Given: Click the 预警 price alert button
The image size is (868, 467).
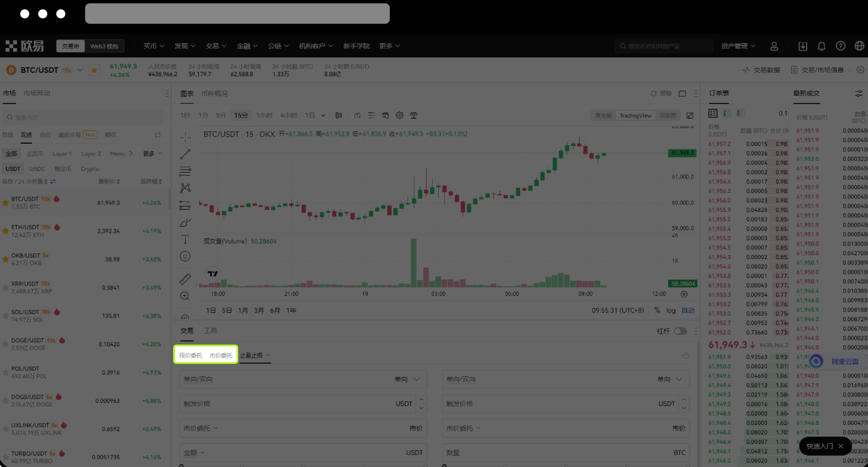Looking at the screenshot, I should point(661,94).
